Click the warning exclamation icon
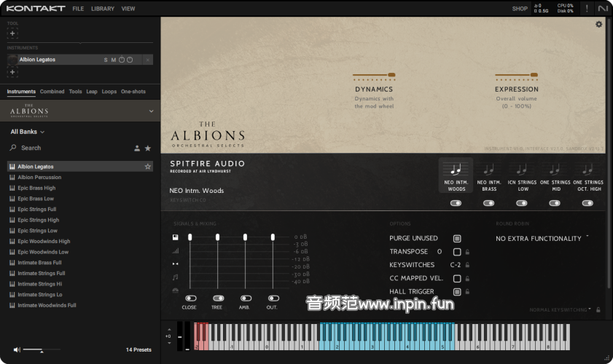Viewport: 613px width, 364px height. (587, 8)
